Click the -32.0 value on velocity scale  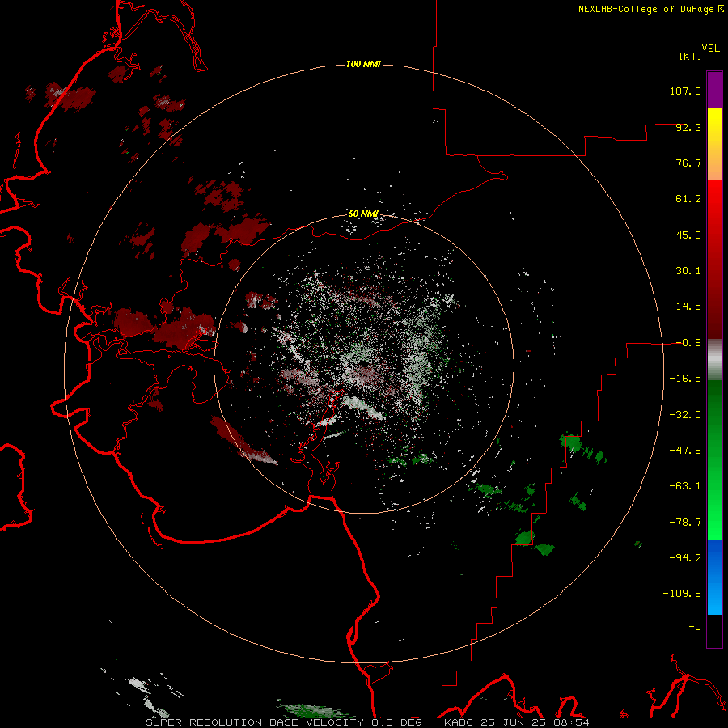(x=685, y=415)
